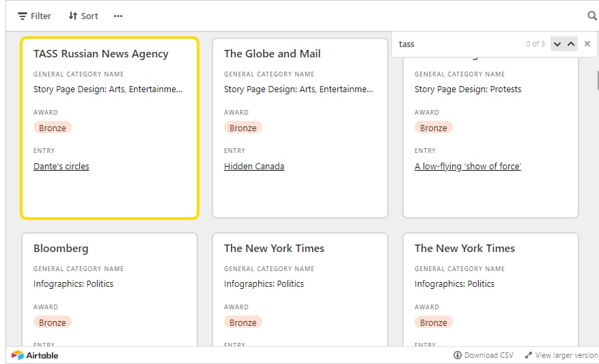Click the Bronze tag on Bloomberg card
The image size is (599, 364).
click(x=53, y=323)
